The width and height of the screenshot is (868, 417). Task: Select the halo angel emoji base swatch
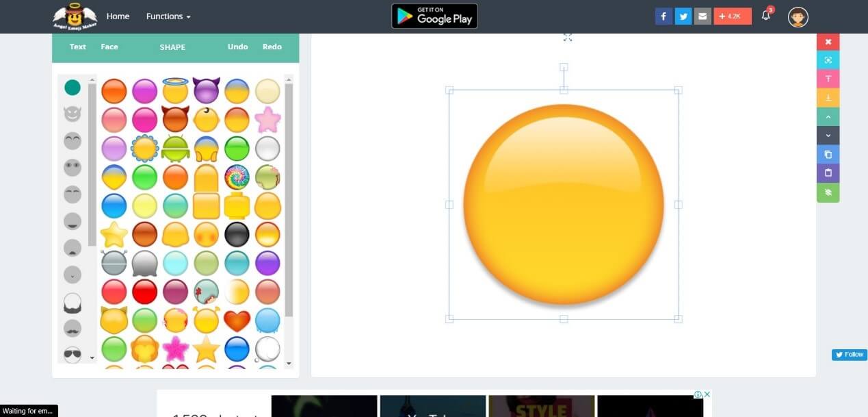(175, 90)
